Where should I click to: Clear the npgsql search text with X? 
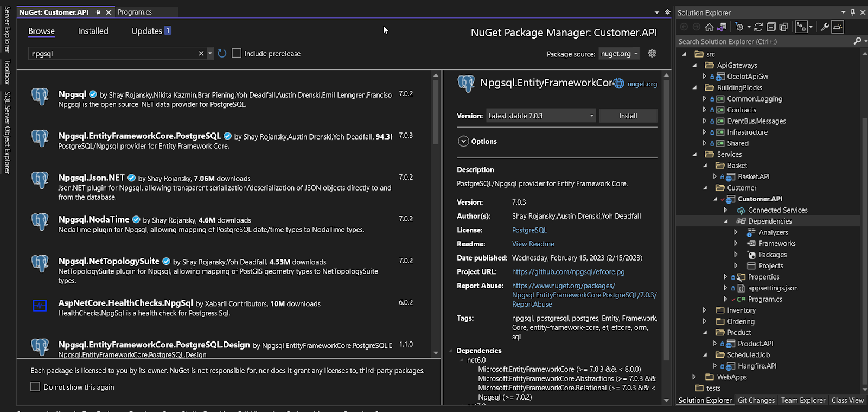[201, 53]
